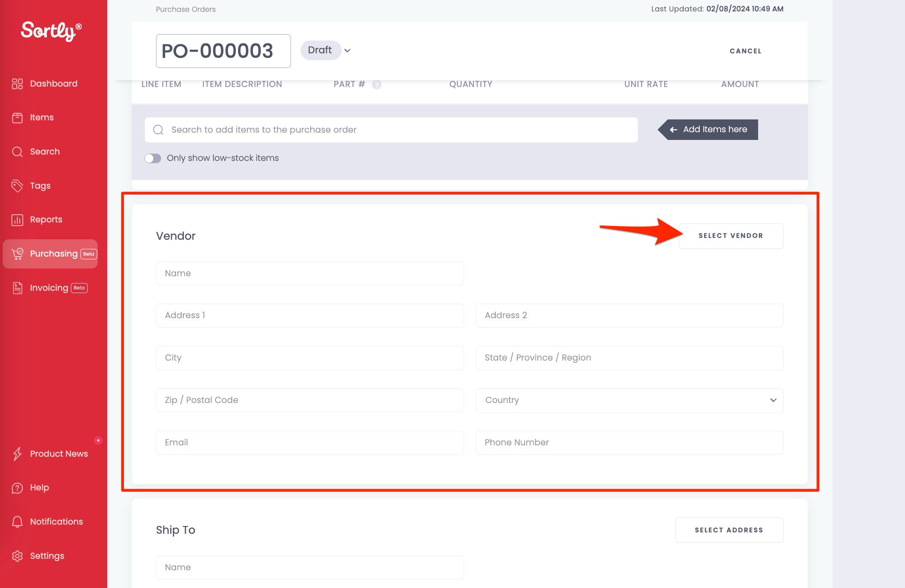View Reports via the sidebar icon
Image resolution: width=905 pixels, height=588 pixels.
[x=46, y=219]
